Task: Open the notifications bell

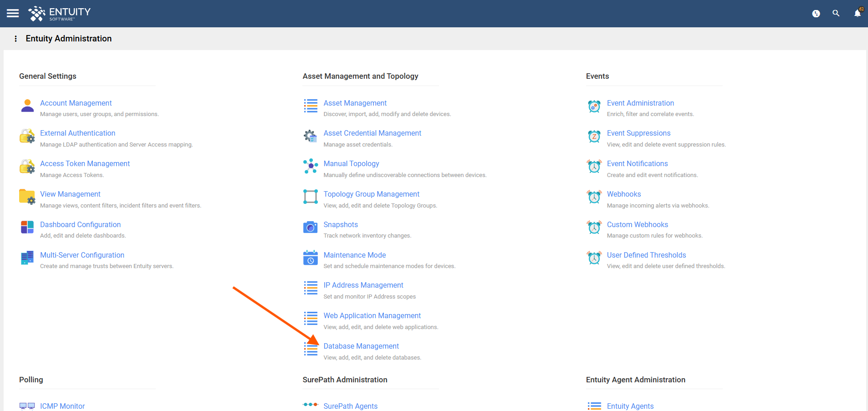Action: tap(858, 13)
